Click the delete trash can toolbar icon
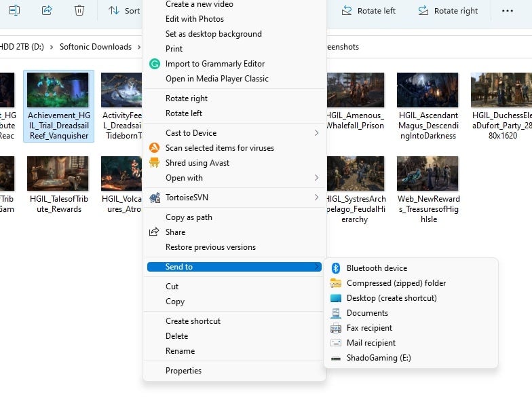 [x=79, y=11]
